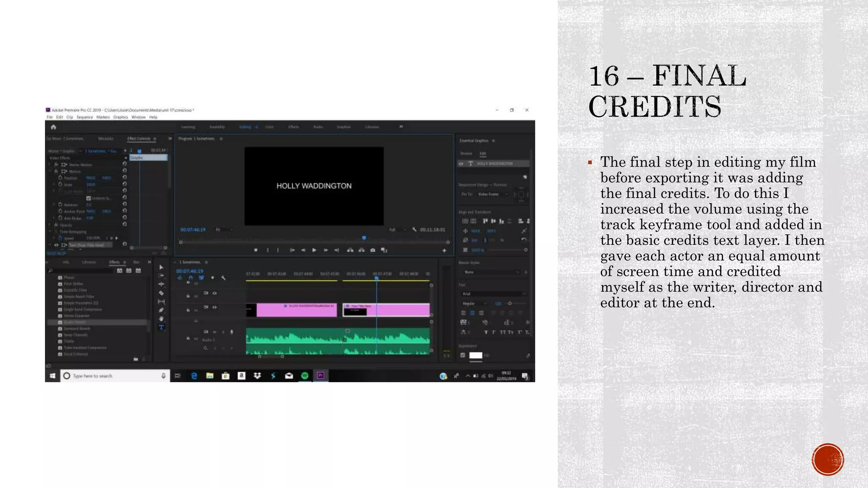Click the Add Marker button in Program monitor

point(256,250)
